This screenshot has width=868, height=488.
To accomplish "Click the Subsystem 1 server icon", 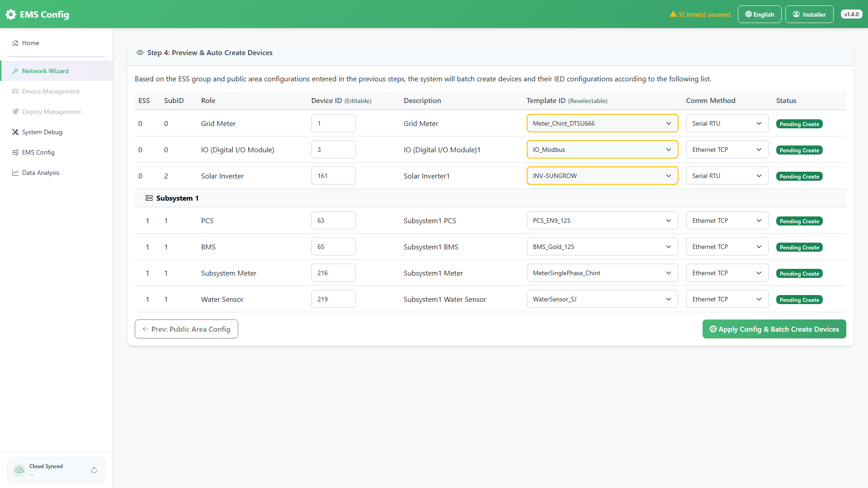I will coord(149,198).
